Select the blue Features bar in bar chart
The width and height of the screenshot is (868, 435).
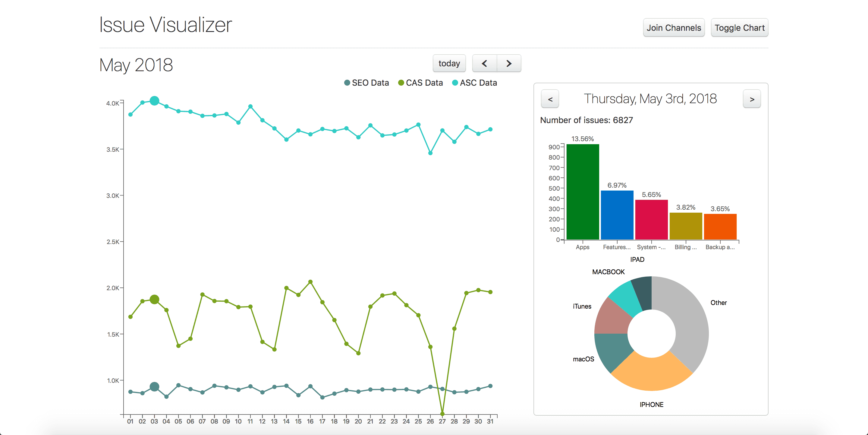617,215
